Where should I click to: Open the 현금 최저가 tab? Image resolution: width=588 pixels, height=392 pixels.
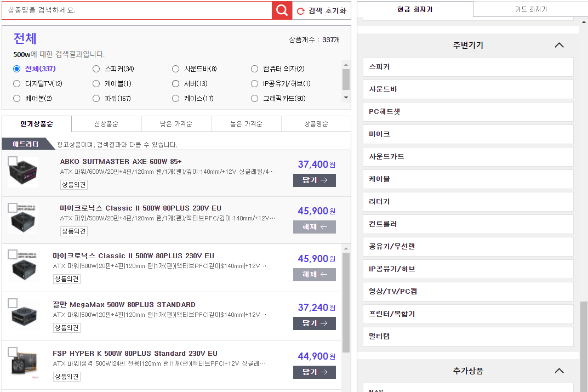point(415,9)
